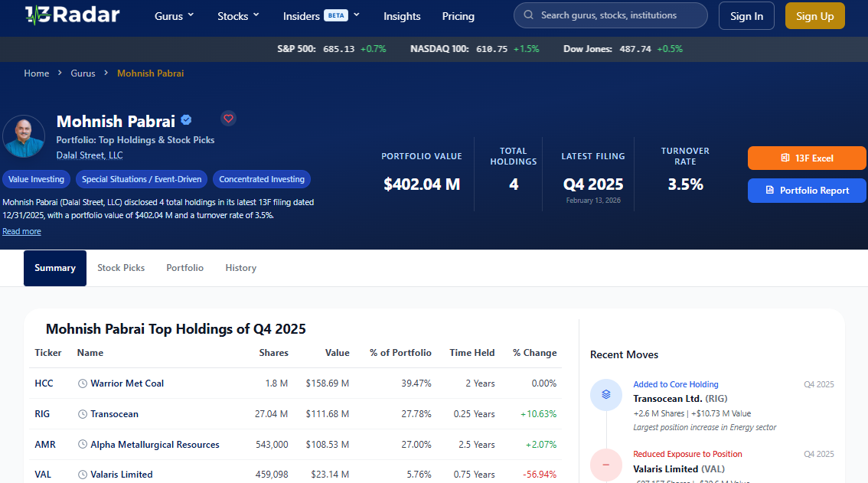This screenshot has height=483, width=868.
Task: Click the clock icon beside Alpha Metallurgical Resources
Action: click(83, 444)
